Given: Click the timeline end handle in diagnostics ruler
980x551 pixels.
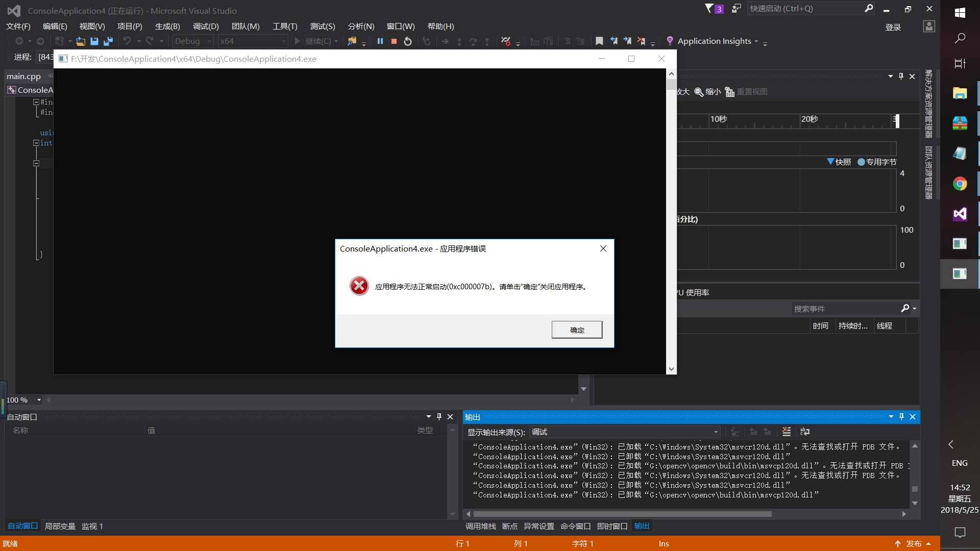Looking at the screenshot, I should pyautogui.click(x=897, y=121).
